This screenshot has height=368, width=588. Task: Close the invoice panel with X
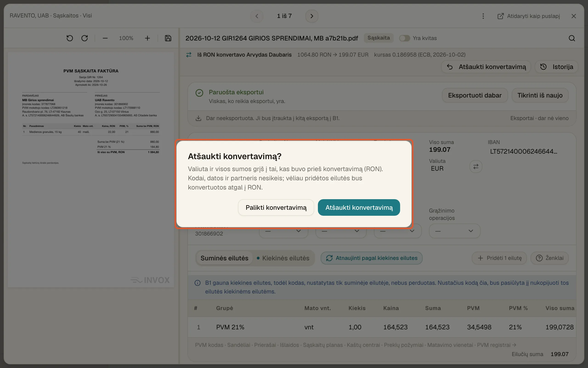pos(574,16)
